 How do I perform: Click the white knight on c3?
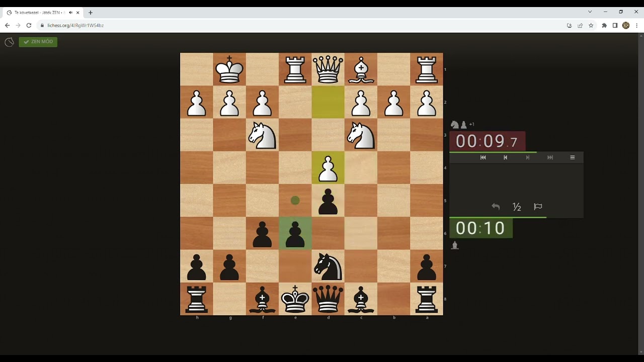(361, 135)
